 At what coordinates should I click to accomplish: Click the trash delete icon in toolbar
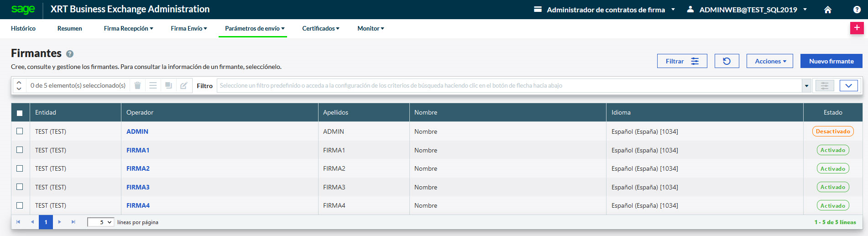click(x=137, y=85)
